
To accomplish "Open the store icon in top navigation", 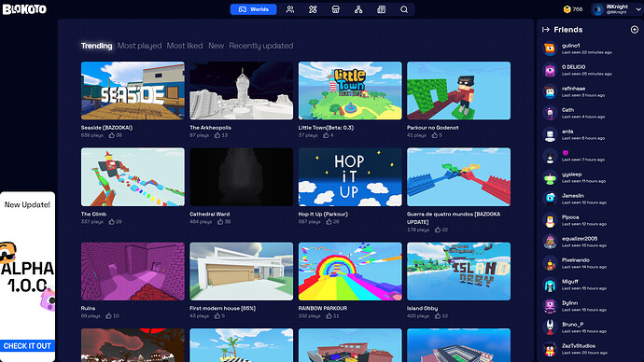I will tap(336, 9).
